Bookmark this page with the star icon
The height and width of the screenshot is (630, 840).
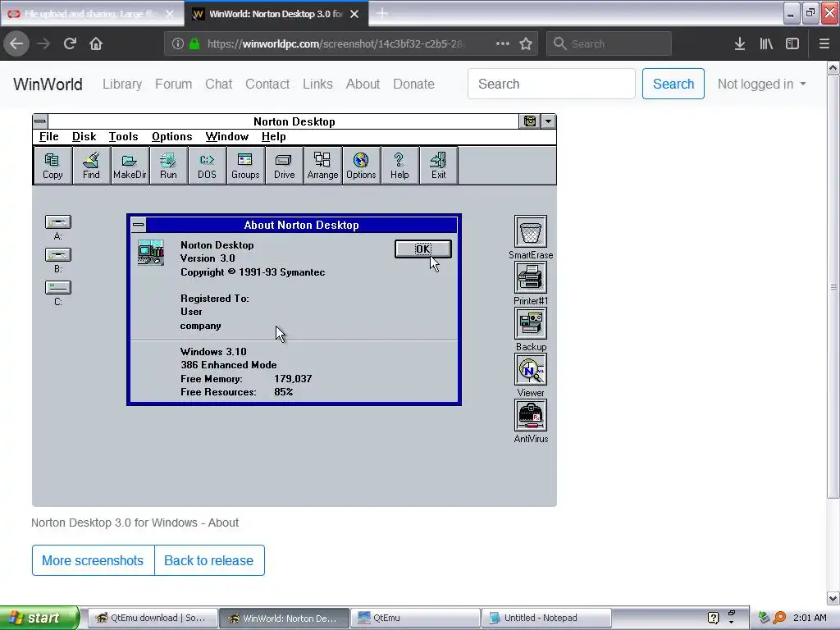pos(526,43)
